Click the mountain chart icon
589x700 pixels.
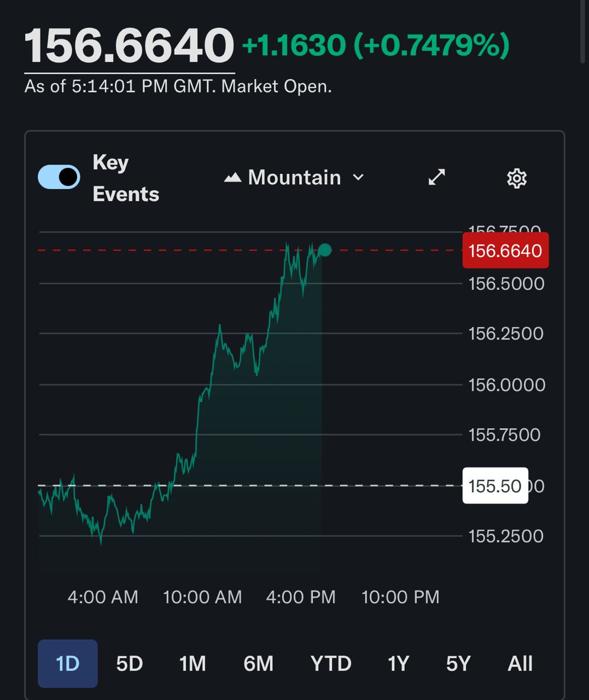point(232,178)
